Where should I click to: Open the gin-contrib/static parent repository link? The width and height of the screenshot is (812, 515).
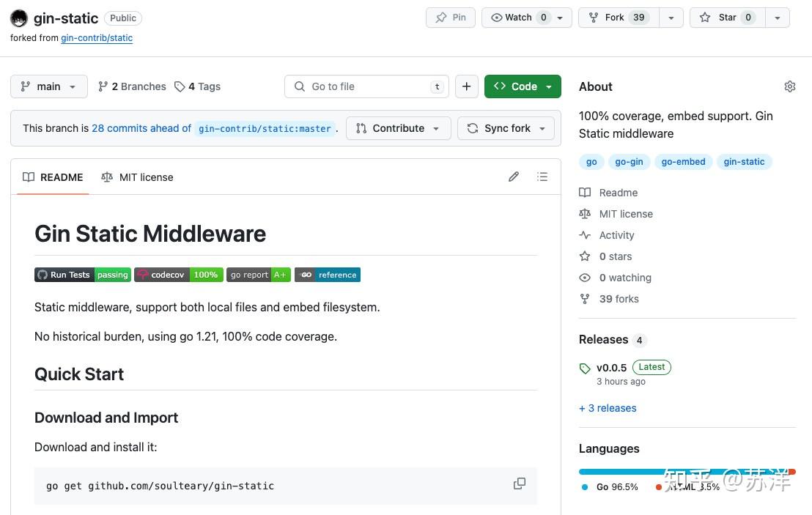97,38
